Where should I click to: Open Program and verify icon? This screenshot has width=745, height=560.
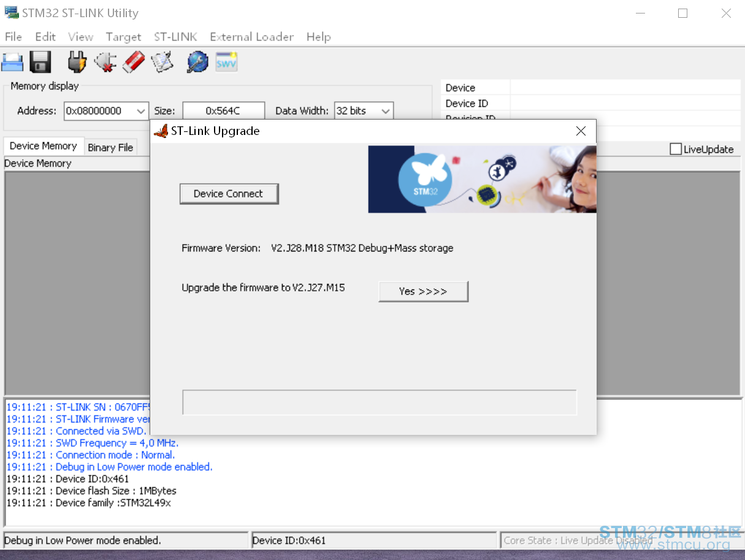(x=162, y=62)
